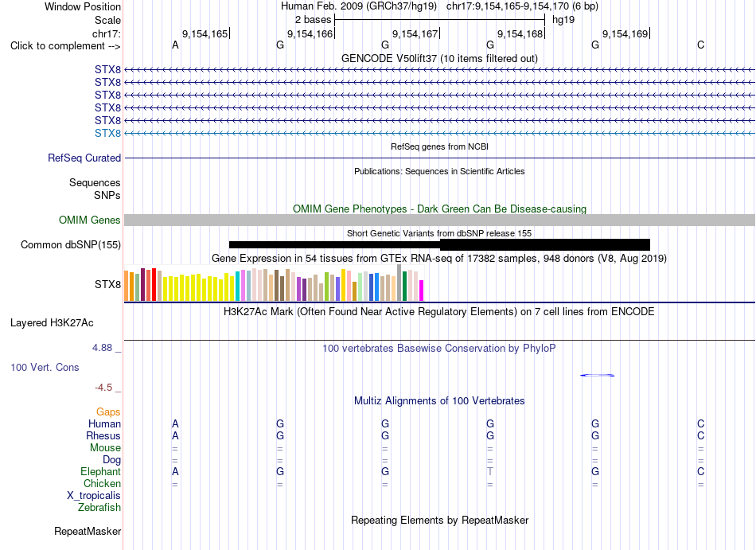This screenshot has width=756, height=550.
Task: Click the RefSeq Curated intron line
Action: pyautogui.click(x=439, y=158)
